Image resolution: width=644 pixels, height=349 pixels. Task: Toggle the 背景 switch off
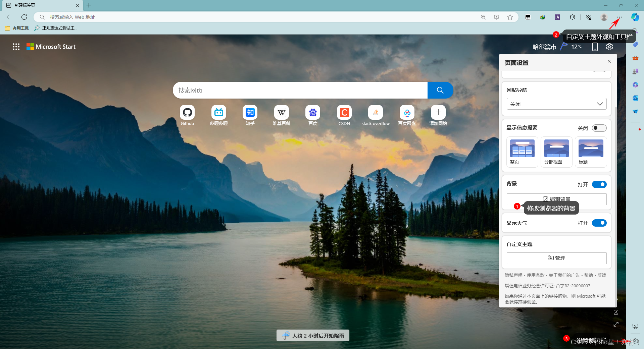click(599, 184)
